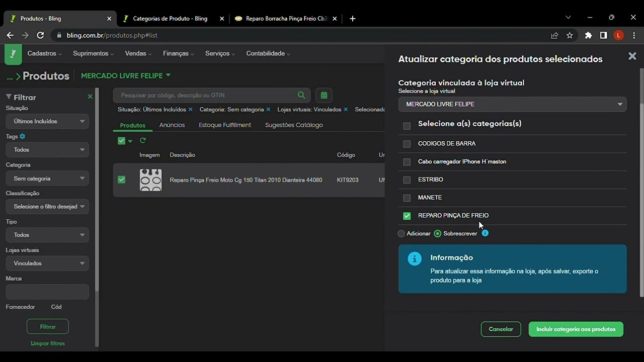
Task: Remove the Categoria: Sem categoria filter chip
Action: [x=268, y=109]
